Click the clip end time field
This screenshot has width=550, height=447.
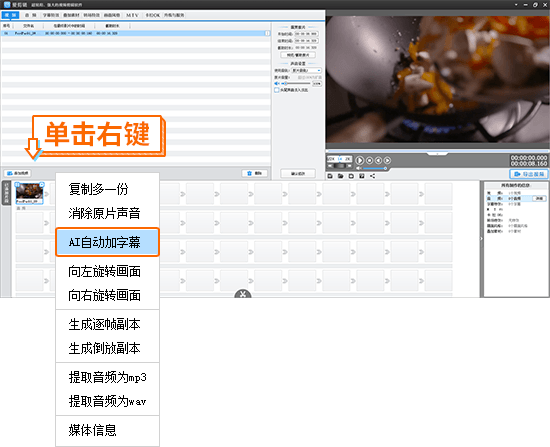(306, 41)
